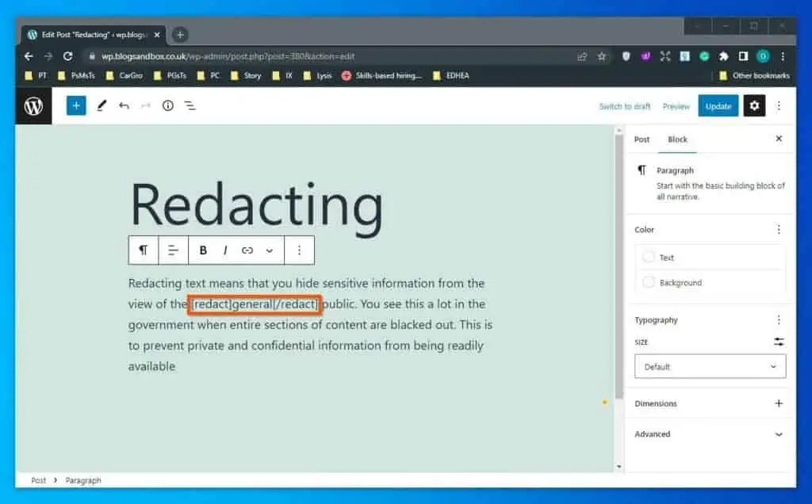The width and height of the screenshot is (812, 504).
Task: Click the editor vertical scrollbar
Action: point(619,266)
